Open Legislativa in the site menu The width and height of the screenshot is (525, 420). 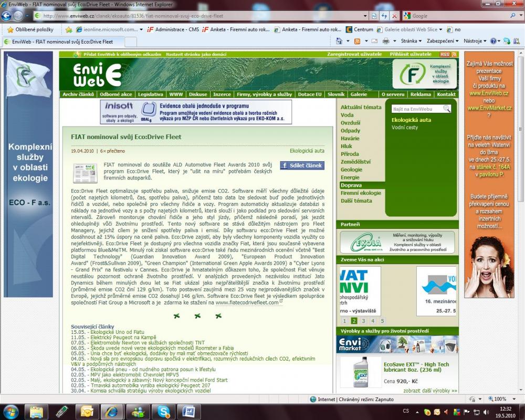[150, 94]
